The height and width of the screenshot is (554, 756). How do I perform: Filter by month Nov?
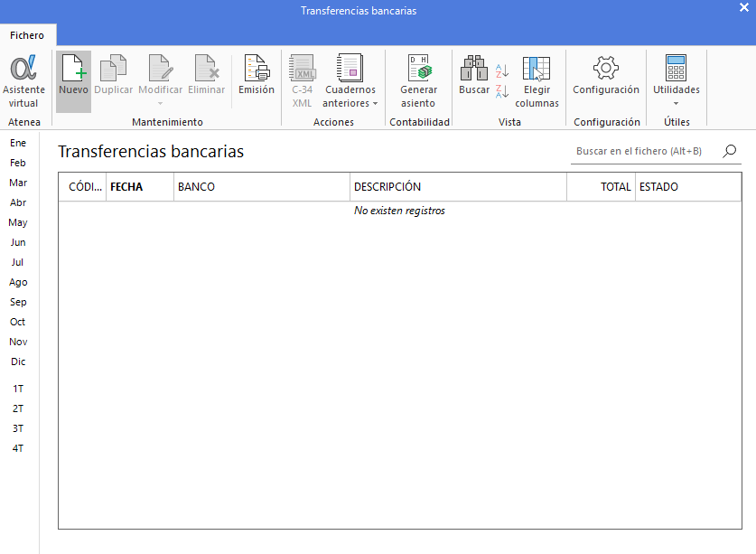point(18,342)
